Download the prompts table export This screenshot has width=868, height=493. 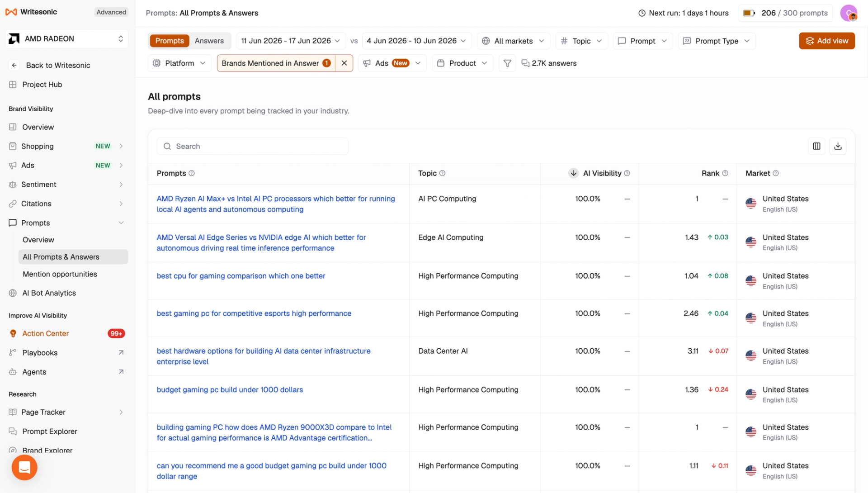pyautogui.click(x=838, y=146)
